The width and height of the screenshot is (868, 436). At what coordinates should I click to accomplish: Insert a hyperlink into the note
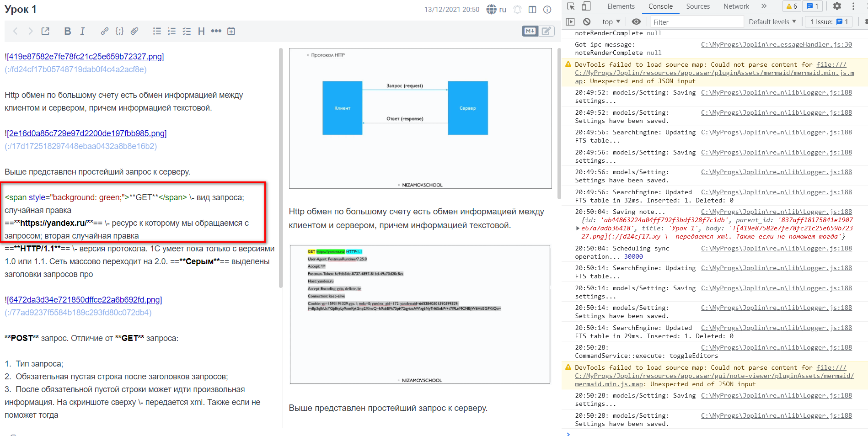coord(105,31)
